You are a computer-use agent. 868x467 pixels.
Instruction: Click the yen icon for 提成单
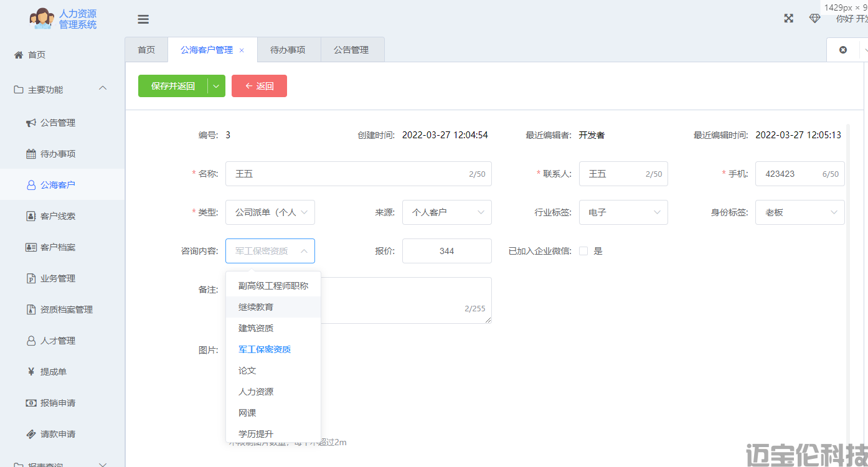(x=31, y=372)
